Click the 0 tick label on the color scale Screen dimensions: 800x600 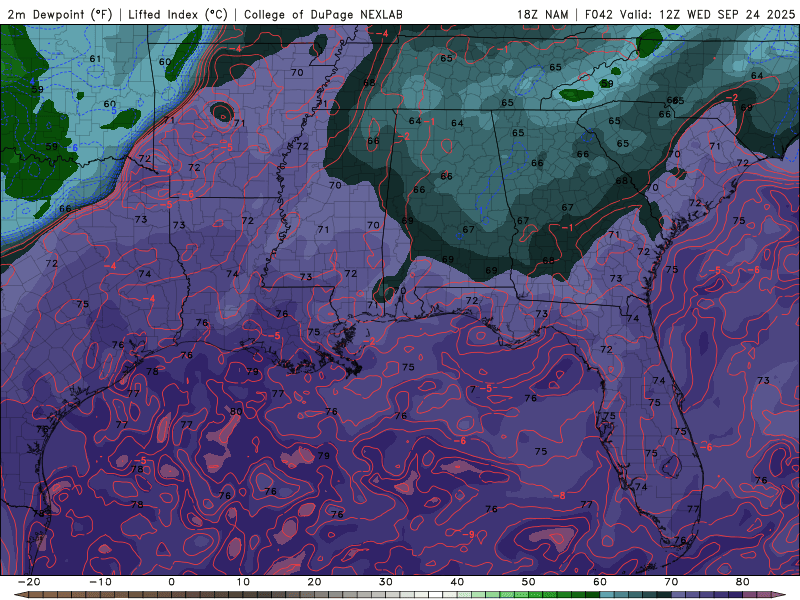171,582
